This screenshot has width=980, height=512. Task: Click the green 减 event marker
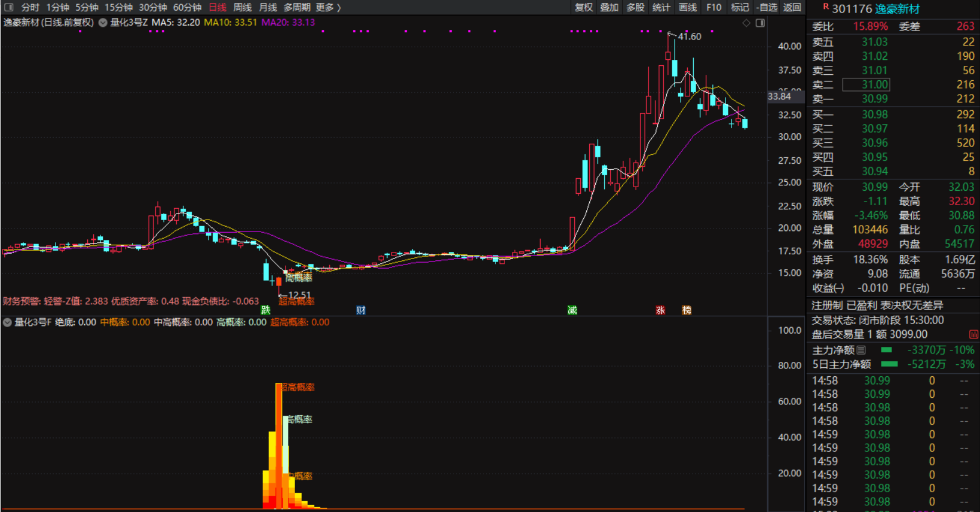point(572,310)
